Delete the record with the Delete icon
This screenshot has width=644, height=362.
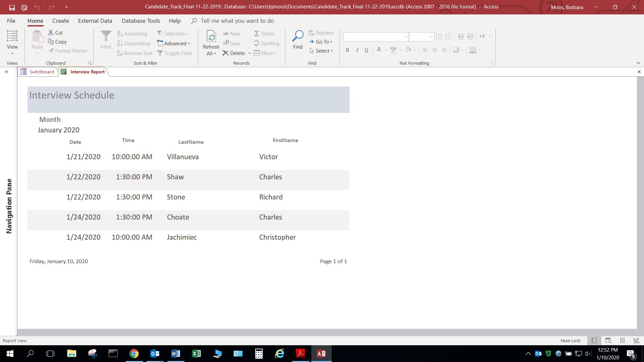point(226,53)
